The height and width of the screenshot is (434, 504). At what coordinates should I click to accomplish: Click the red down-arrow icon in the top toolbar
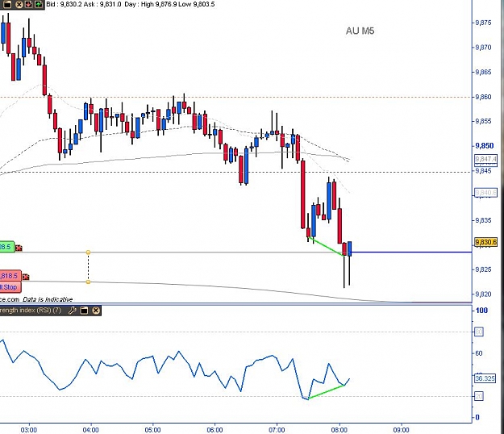28,5
